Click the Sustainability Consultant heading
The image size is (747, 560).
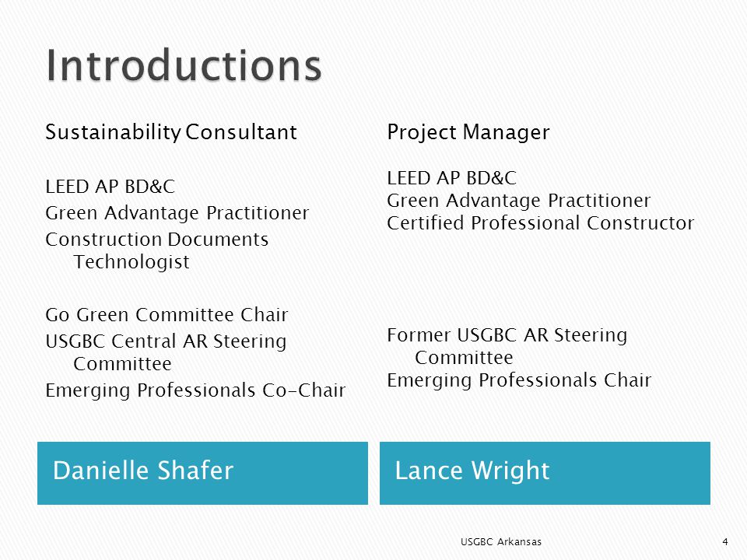click(x=171, y=132)
